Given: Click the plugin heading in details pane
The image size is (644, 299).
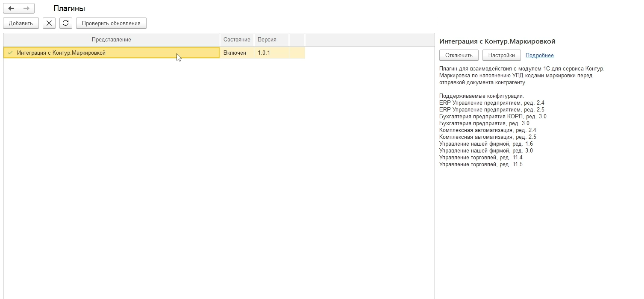Looking at the screenshot, I should click(x=497, y=41).
